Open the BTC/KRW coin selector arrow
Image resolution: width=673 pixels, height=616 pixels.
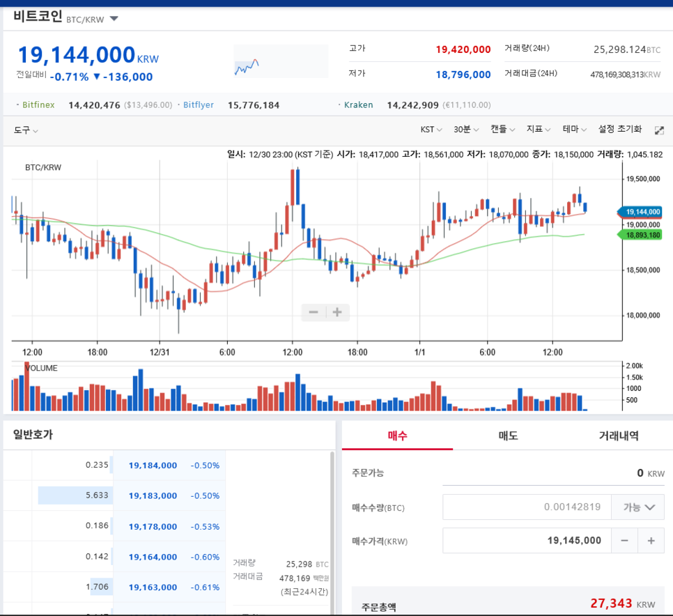coord(114,18)
